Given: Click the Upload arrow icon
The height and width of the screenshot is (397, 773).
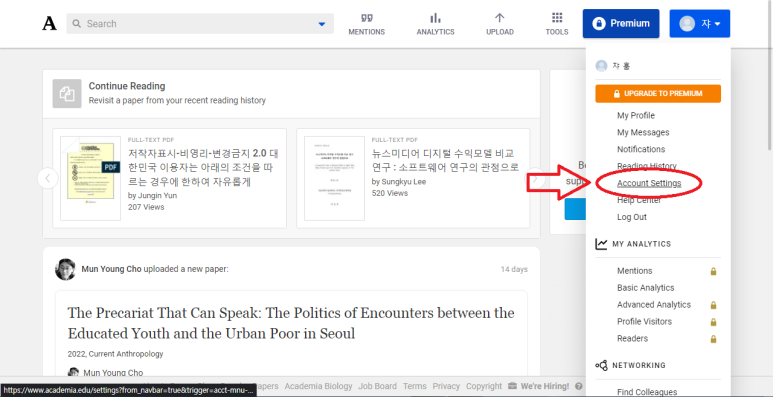Looking at the screenshot, I should tap(499, 18).
